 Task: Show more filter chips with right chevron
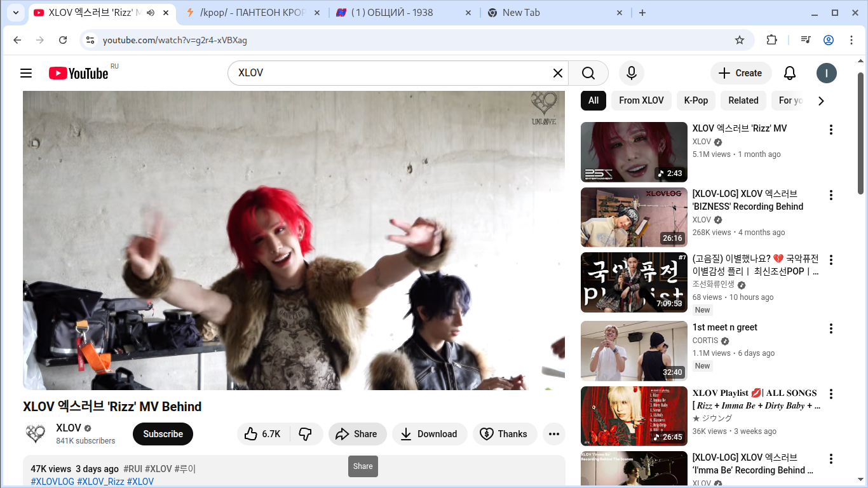(821, 100)
